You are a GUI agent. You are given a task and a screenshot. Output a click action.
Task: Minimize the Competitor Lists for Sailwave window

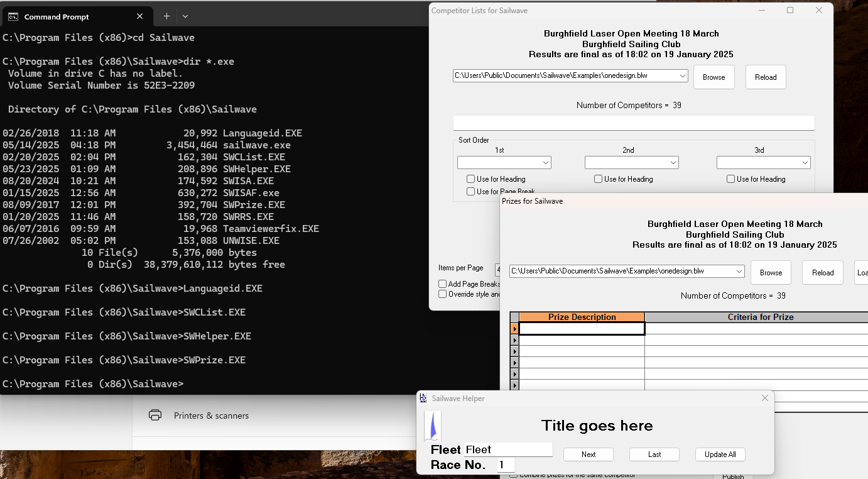761,10
